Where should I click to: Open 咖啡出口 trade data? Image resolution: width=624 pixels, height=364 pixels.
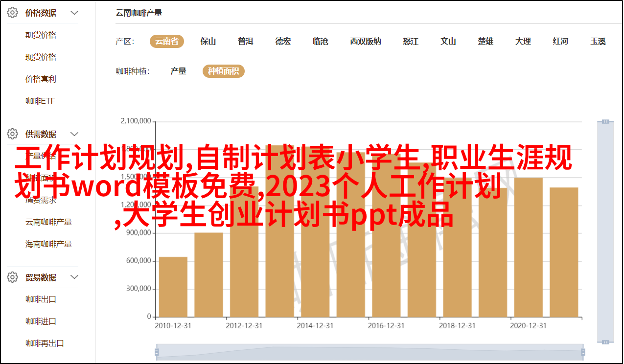pyautogui.click(x=41, y=299)
